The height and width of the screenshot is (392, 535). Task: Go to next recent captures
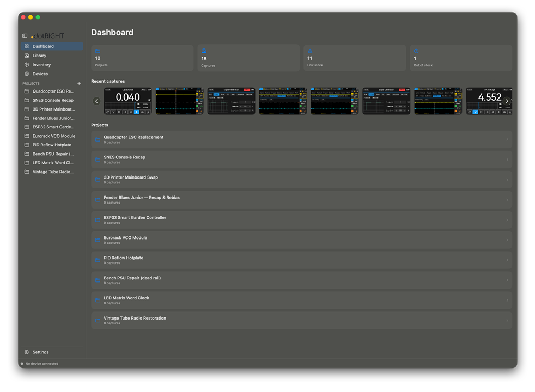click(507, 101)
